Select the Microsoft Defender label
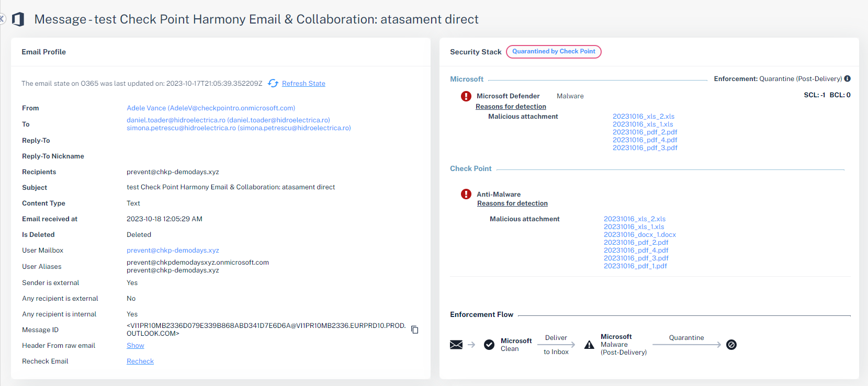This screenshot has width=868, height=386. click(508, 96)
